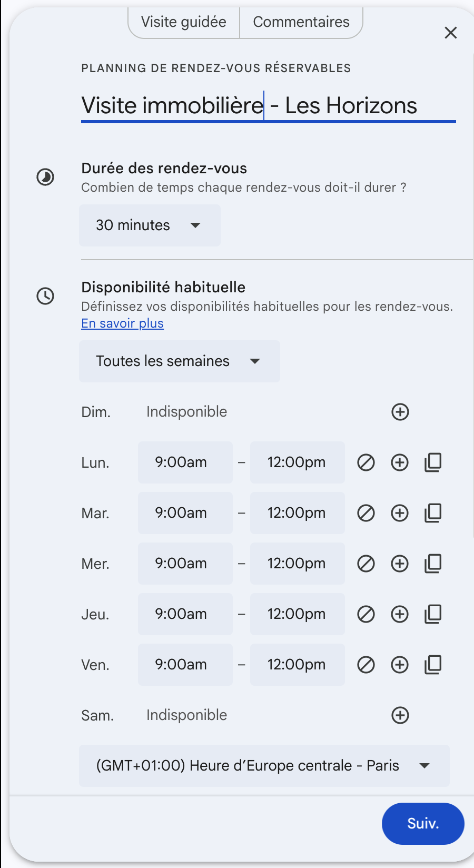This screenshot has width=474, height=868.
Task: Expand the Toutes les semaines dropdown
Action: click(179, 361)
